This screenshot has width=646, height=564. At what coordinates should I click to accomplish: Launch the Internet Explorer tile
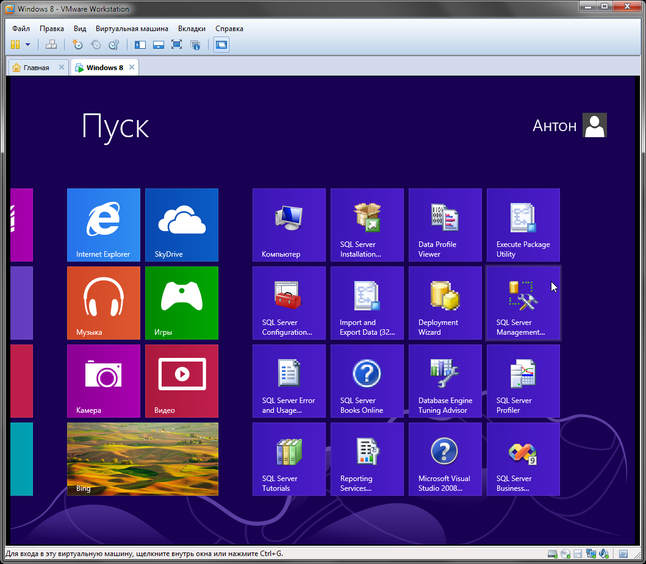tap(103, 225)
